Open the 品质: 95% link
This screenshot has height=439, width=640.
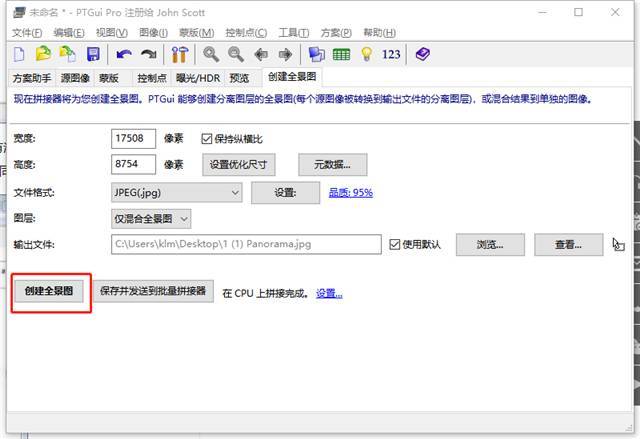[351, 193]
